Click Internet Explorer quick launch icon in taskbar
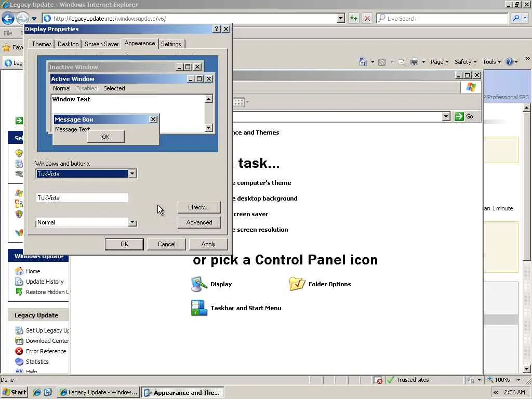Viewport: 532px width, 399px height. pos(37,392)
